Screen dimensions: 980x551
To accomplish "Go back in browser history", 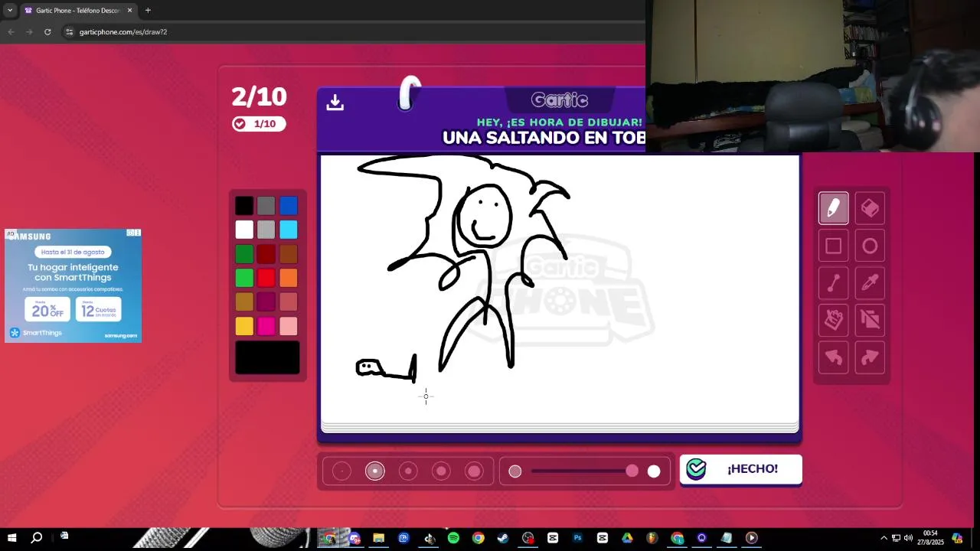I will click(11, 32).
